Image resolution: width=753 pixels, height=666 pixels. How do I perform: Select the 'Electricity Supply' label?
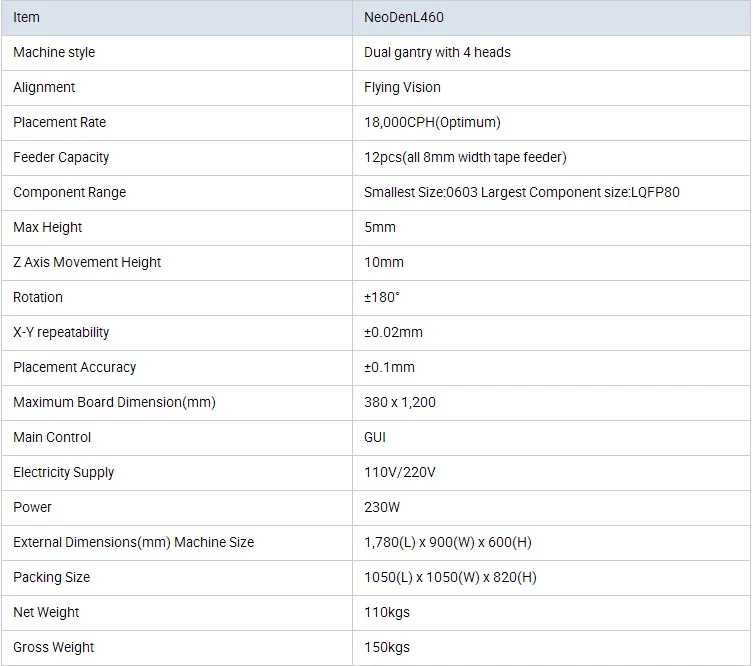[x=63, y=472]
